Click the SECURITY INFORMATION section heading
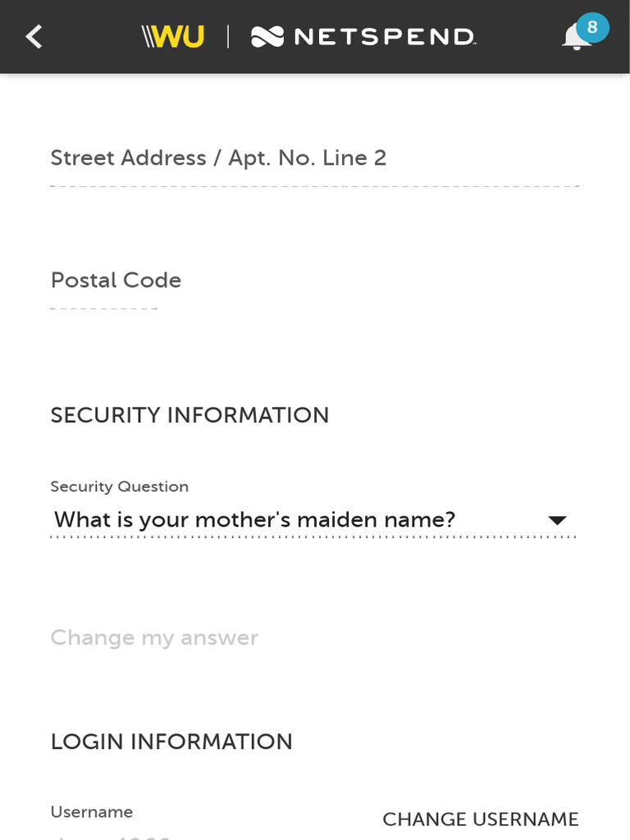Screen dimensions: 630x840 coord(189,415)
